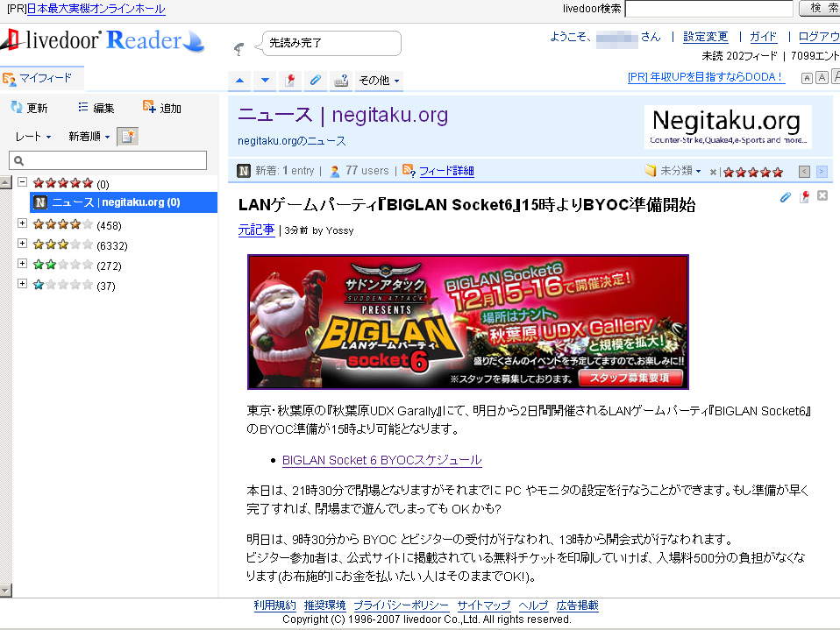The height and width of the screenshot is (630, 840).
Task: Click the 更新 reload button
Action: [30, 108]
